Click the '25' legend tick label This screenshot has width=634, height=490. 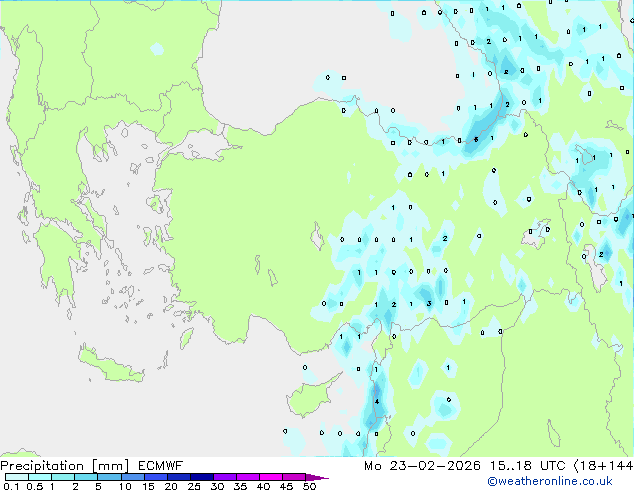[x=194, y=486]
